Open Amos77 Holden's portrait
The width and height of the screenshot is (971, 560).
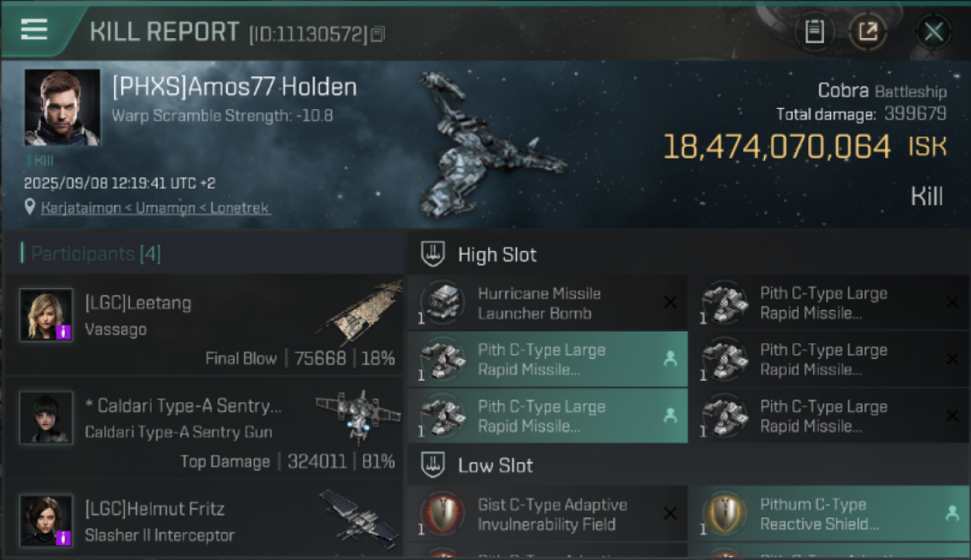pos(62,107)
